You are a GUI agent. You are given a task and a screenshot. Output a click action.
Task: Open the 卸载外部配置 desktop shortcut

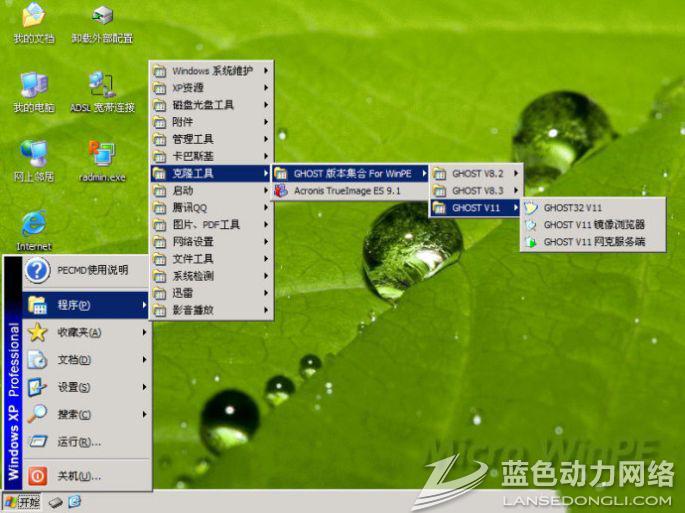102,17
